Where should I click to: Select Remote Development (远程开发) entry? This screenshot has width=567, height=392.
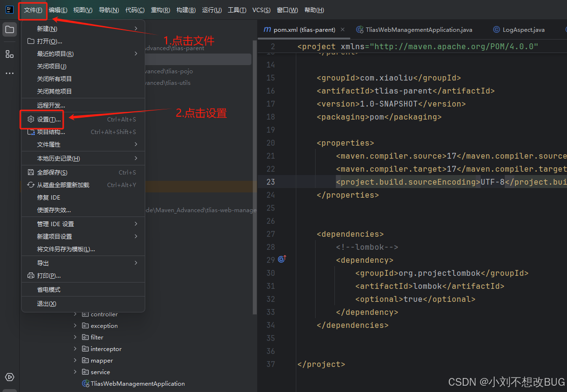coord(83,106)
